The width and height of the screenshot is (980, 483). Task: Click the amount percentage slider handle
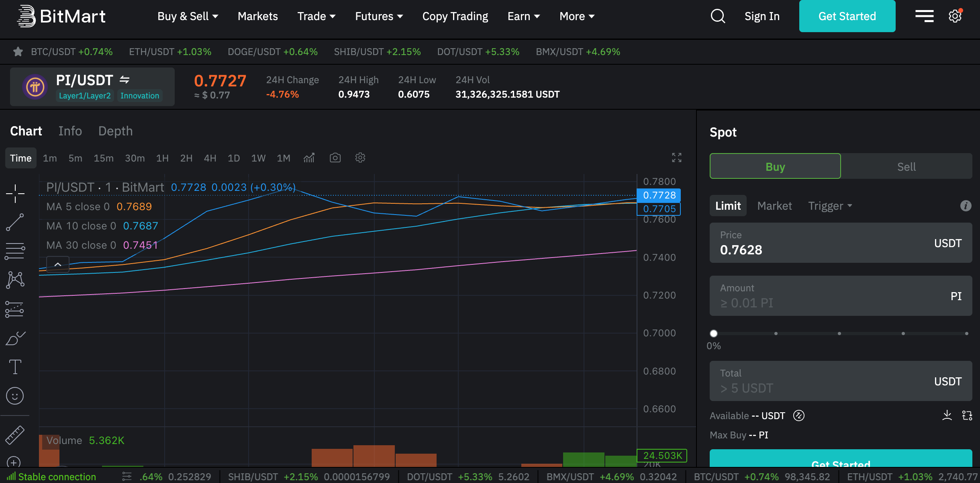coord(714,334)
